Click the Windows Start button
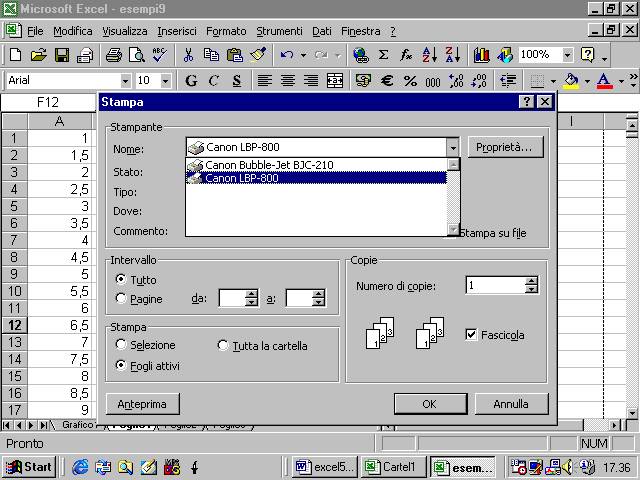The height and width of the screenshot is (480, 640). pos(29,467)
